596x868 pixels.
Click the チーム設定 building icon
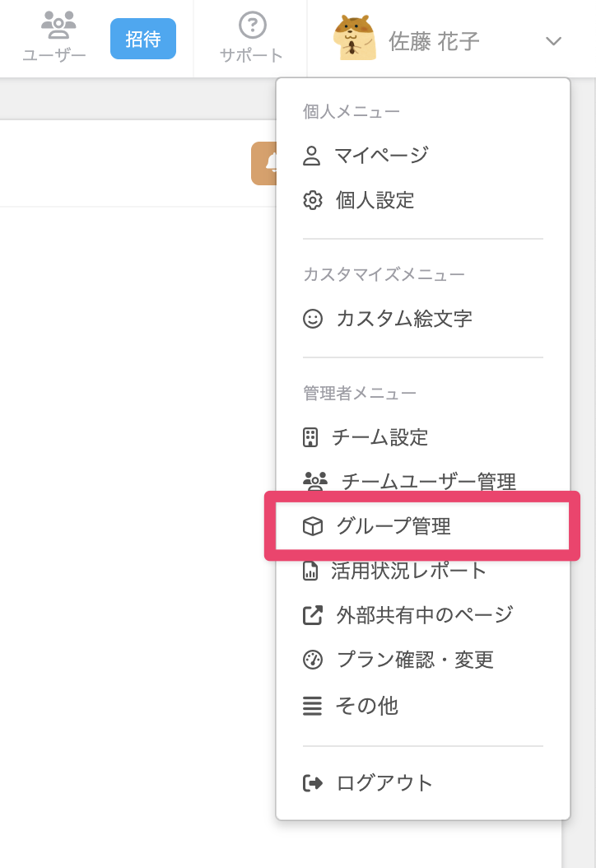313,437
